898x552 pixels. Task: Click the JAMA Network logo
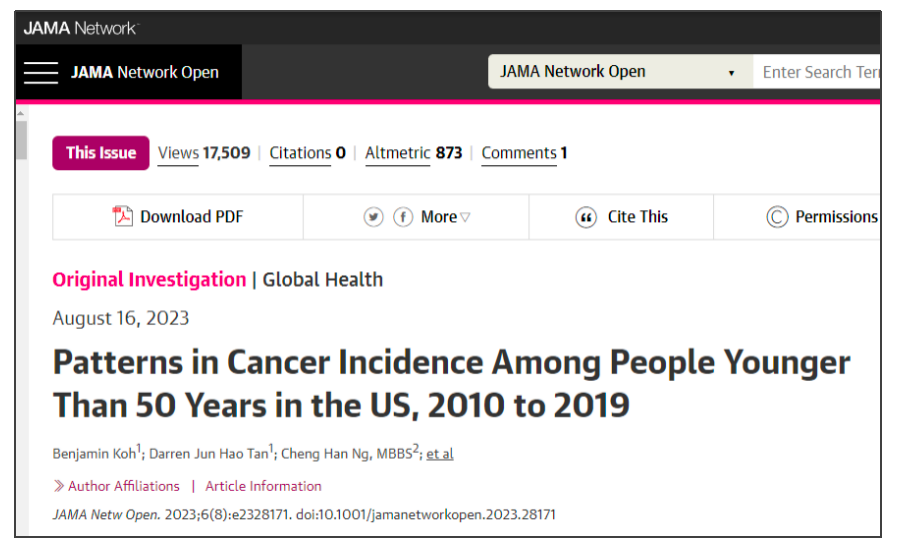pos(80,28)
